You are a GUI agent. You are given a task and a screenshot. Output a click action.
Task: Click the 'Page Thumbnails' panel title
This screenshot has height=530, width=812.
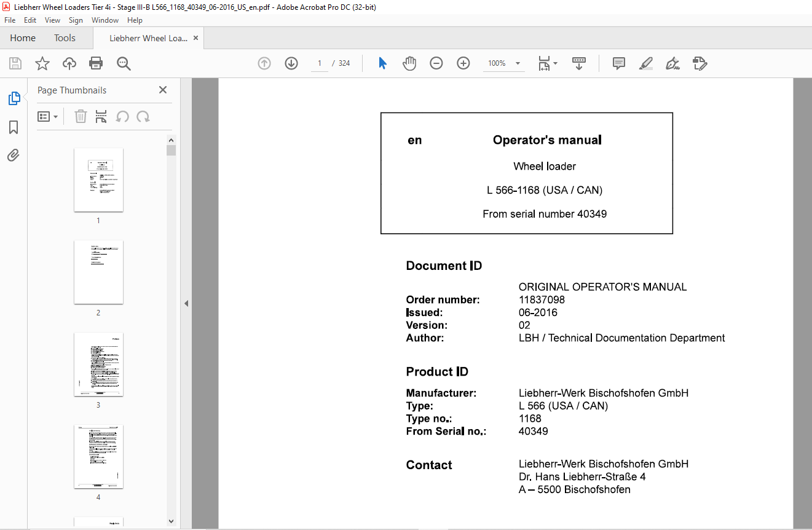point(72,90)
